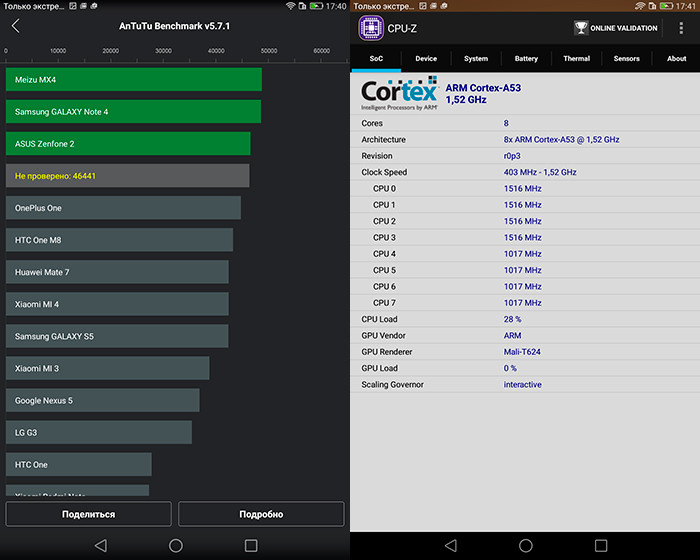Image resolution: width=700 pixels, height=560 pixels.
Task: Tap the online validation trophy icon
Action: [581, 28]
